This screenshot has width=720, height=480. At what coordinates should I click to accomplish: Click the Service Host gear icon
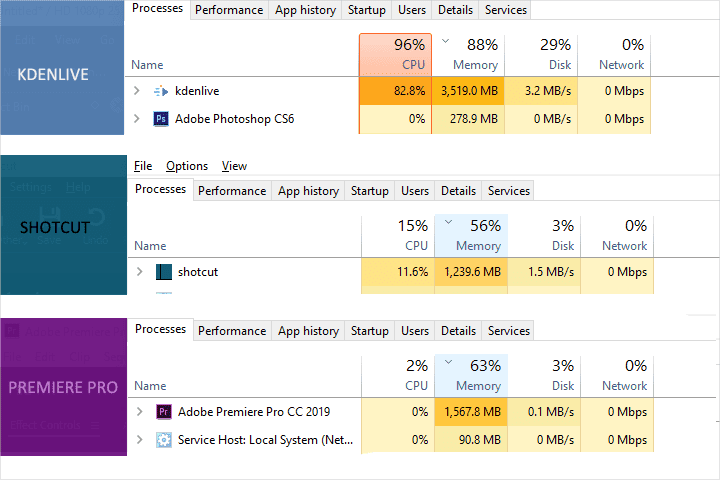click(164, 439)
